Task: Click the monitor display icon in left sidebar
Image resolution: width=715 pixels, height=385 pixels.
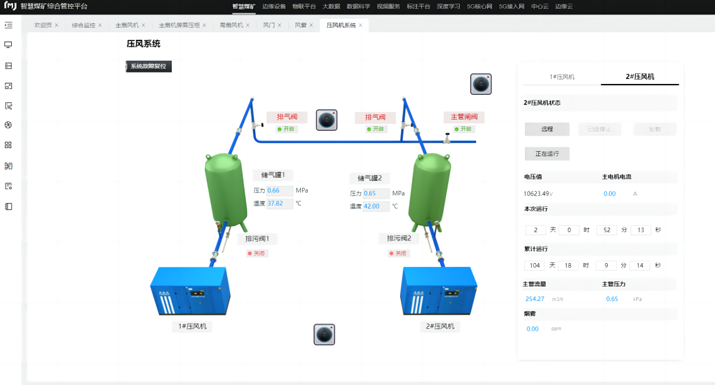Action: click(8, 45)
